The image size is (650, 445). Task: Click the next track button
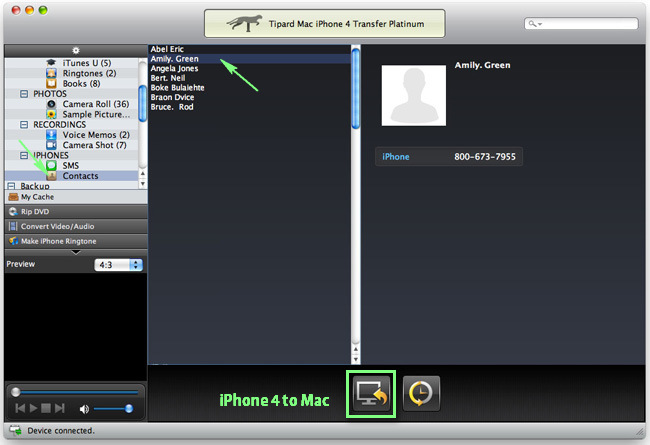tap(60, 409)
